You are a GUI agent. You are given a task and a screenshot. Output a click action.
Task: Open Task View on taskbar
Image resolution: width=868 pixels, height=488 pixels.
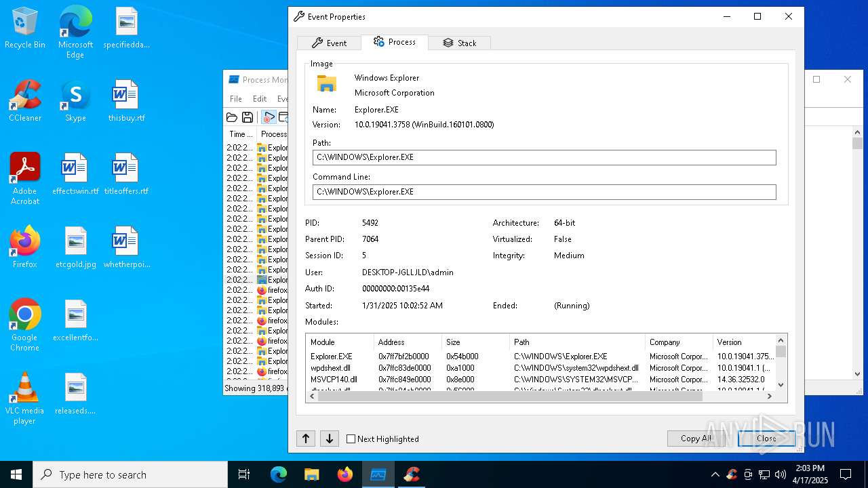[244, 474]
